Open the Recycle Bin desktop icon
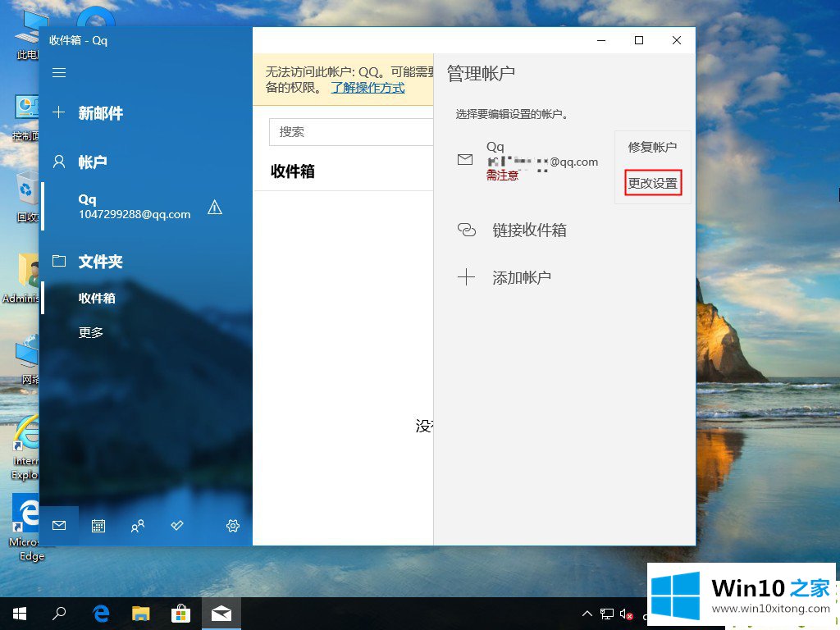The height and width of the screenshot is (630, 840). pyautogui.click(x=27, y=197)
